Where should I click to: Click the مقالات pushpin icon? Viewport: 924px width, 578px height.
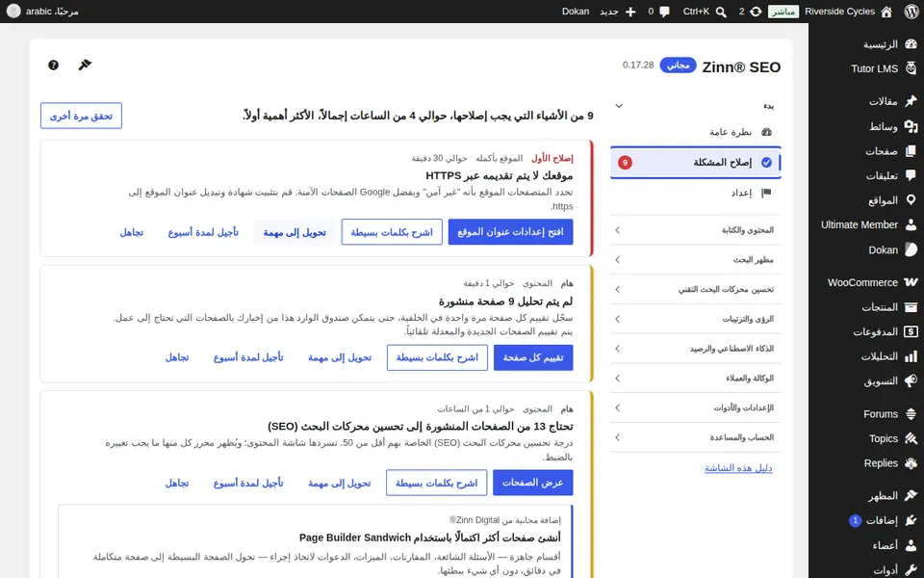coord(911,101)
